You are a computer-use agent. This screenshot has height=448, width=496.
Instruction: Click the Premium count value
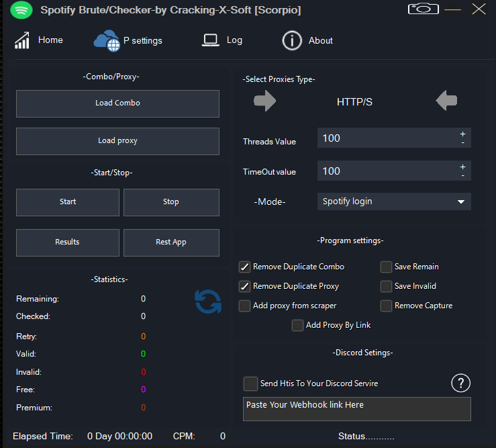pyautogui.click(x=143, y=408)
